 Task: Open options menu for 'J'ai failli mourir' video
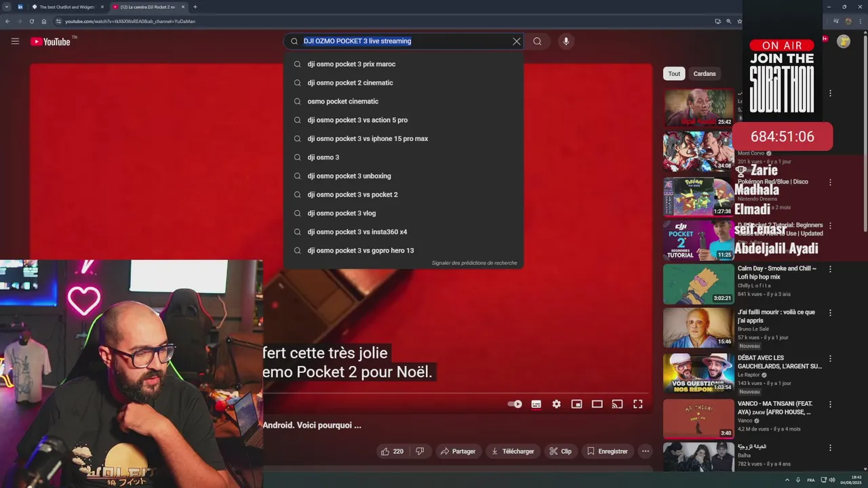coord(830,314)
